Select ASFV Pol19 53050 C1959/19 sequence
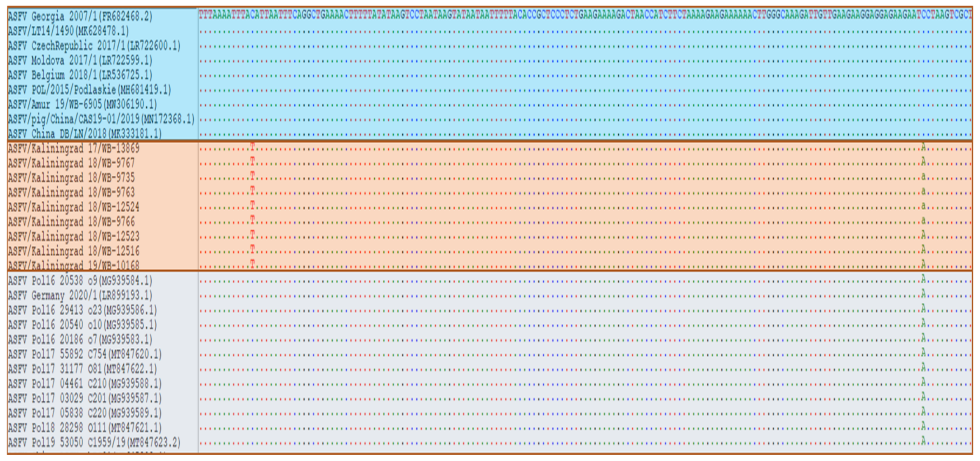 94,442
